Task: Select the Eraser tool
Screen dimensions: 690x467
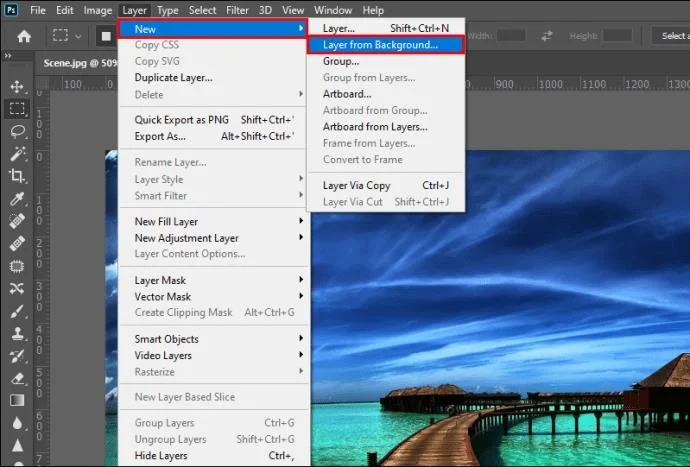Action: click(x=17, y=379)
